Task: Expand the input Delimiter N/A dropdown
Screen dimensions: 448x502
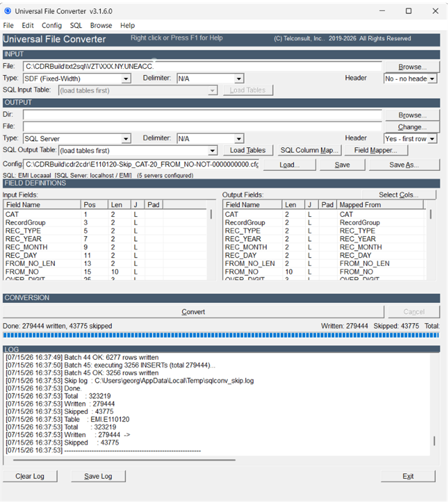Action: pos(211,78)
